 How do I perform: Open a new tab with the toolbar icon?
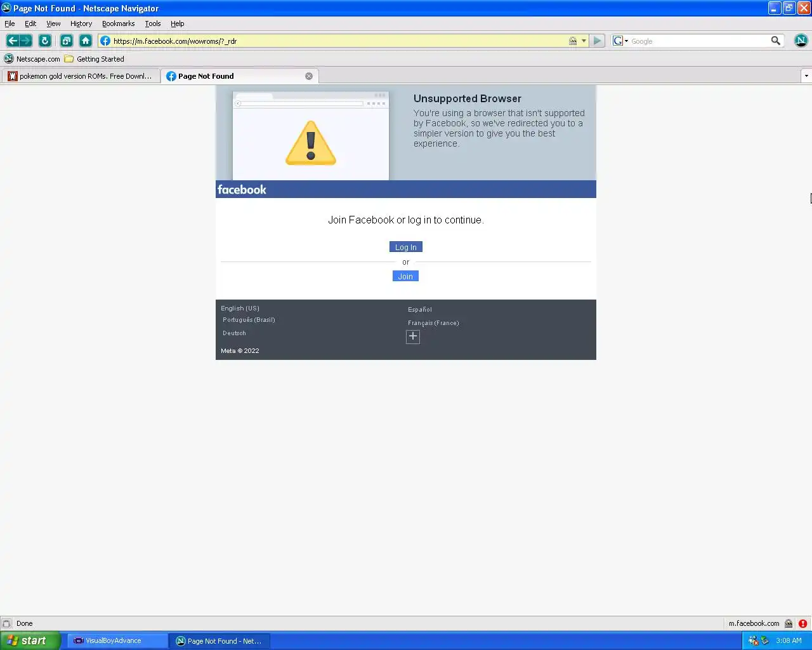[x=66, y=41]
